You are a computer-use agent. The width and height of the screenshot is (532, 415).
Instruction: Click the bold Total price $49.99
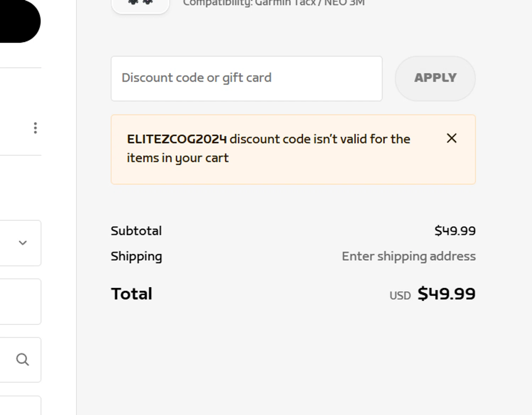coord(446,294)
